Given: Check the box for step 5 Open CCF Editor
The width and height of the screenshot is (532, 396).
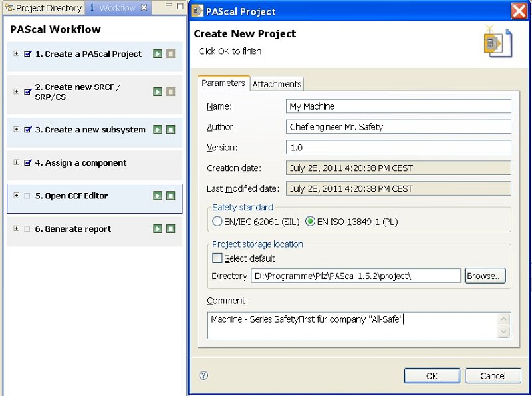Looking at the screenshot, I should click(x=27, y=196).
